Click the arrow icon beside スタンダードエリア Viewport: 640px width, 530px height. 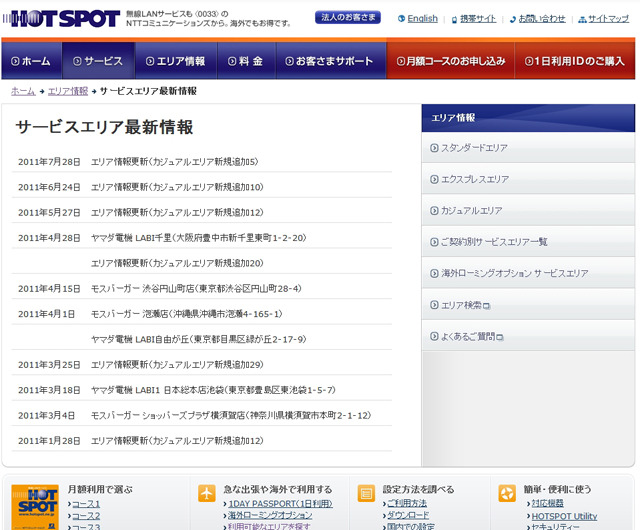tap(434, 148)
